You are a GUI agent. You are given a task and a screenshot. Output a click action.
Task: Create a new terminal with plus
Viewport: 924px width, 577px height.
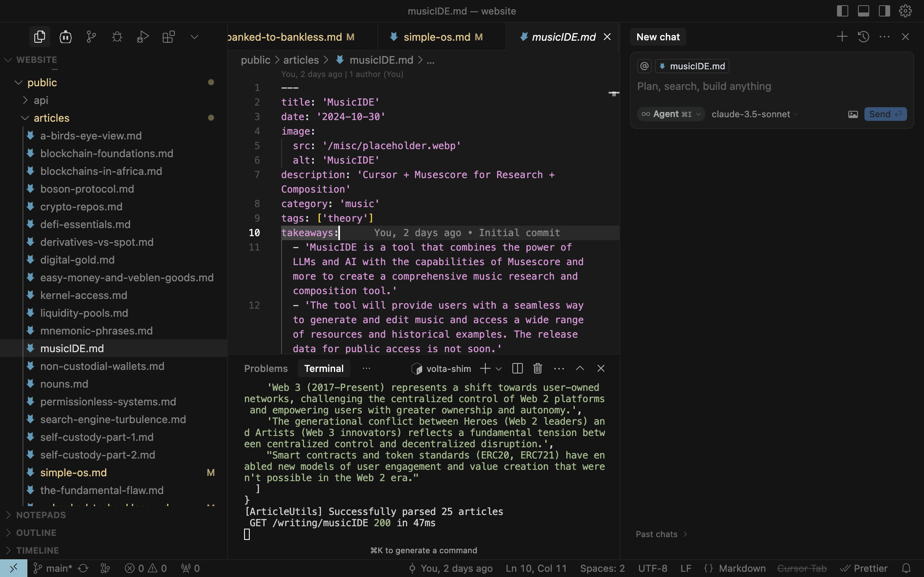click(485, 368)
